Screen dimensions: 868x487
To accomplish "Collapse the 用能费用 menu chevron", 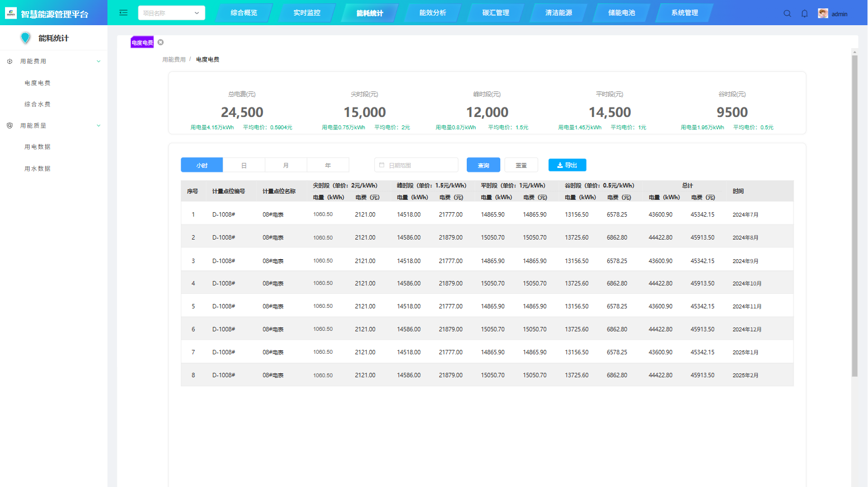I will coord(98,62).
